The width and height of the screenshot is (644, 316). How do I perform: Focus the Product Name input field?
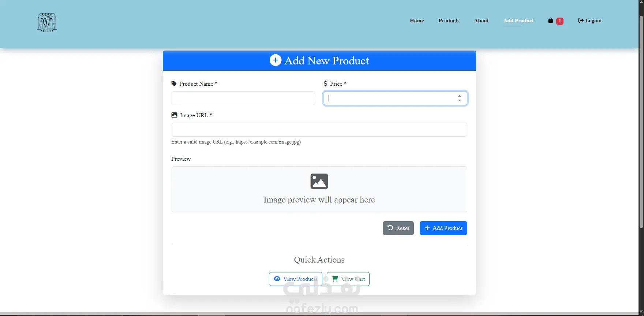(243, 98)
